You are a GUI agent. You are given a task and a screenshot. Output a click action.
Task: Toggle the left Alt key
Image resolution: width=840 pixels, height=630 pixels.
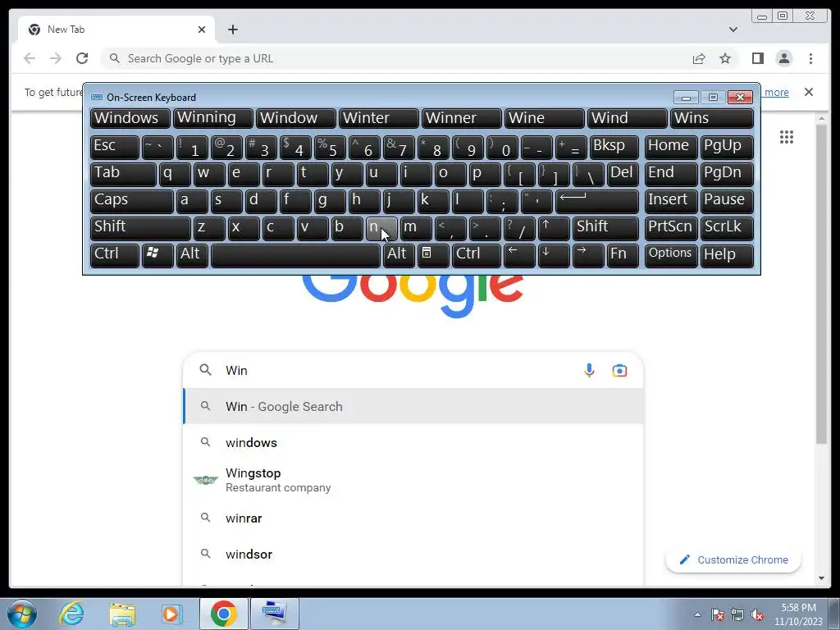(x=192, y=254)
